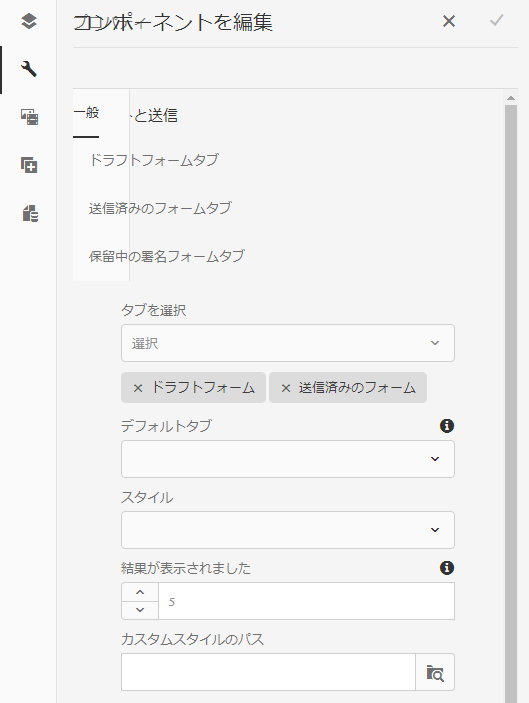Remove the 送信済みのフォーム tag
The height and width of the screenshot is (703, 529).
(x=286, y=388)
